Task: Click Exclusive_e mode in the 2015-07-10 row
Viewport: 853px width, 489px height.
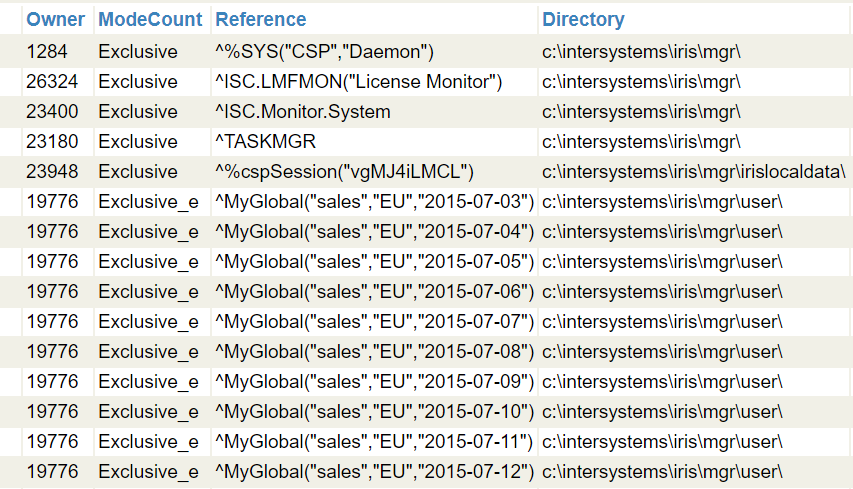Action: (148, 411)
